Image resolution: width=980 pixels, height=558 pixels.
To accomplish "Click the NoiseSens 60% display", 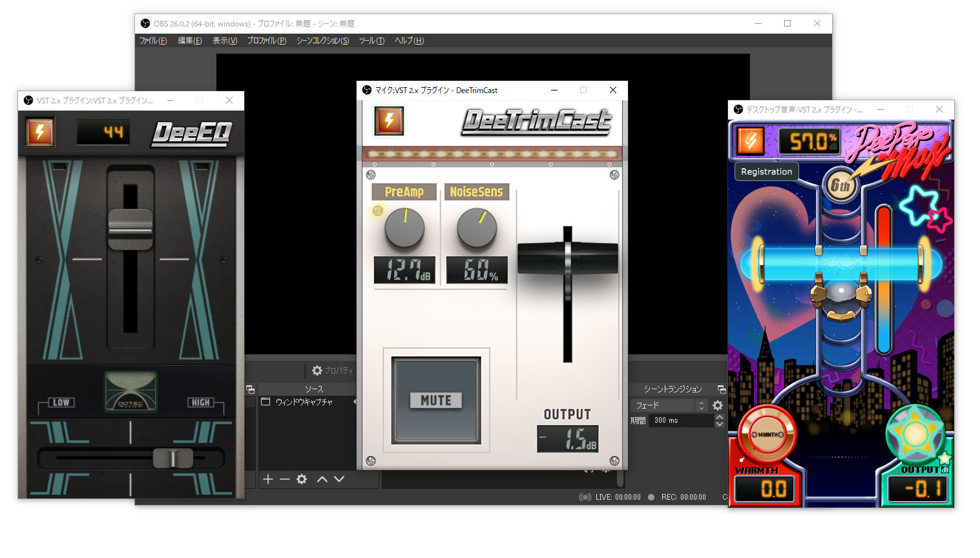I will pos(477,270).
